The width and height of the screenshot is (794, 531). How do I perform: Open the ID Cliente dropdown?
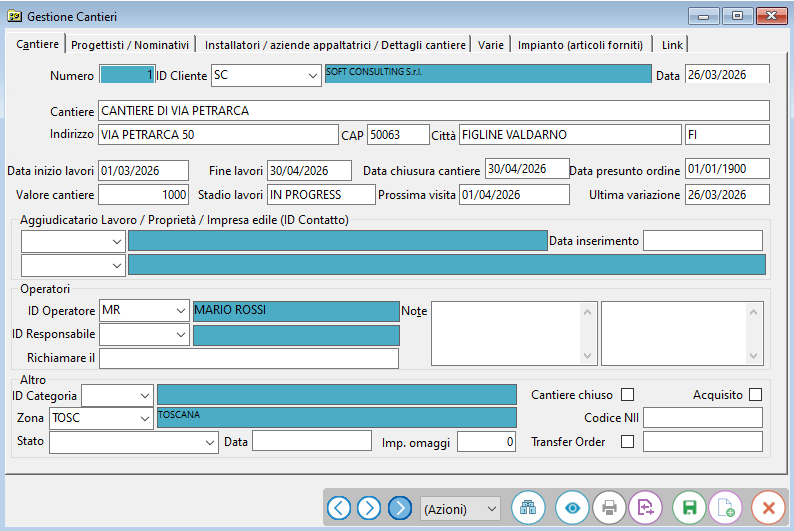pos(312,76)
